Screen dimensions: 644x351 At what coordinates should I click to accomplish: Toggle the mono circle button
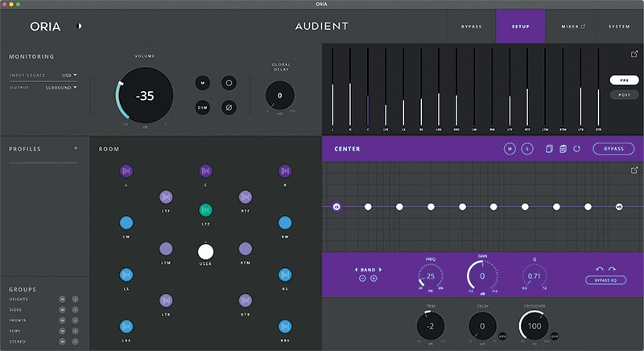pos(229,83)
